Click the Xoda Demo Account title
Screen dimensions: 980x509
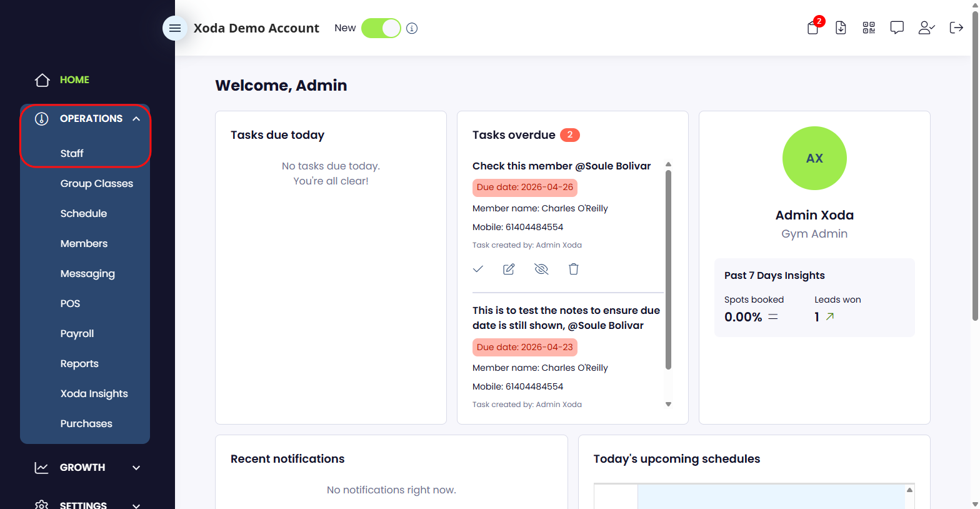click(x=256, y=28)
